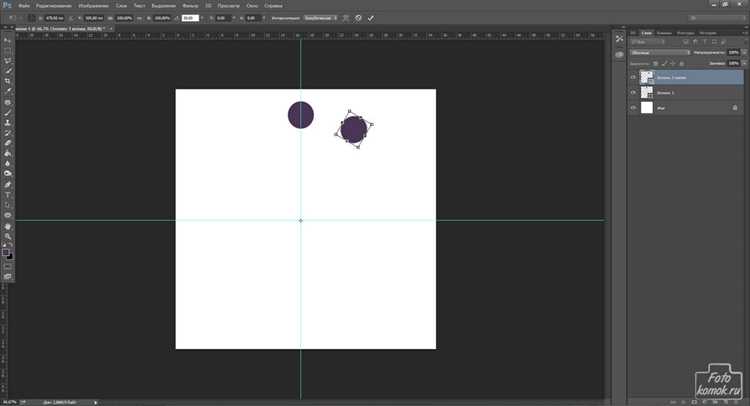Select the Paint Bucket tool
This screenshot has width=750, height=406.
pyautogui.click(x=7, y=153)
